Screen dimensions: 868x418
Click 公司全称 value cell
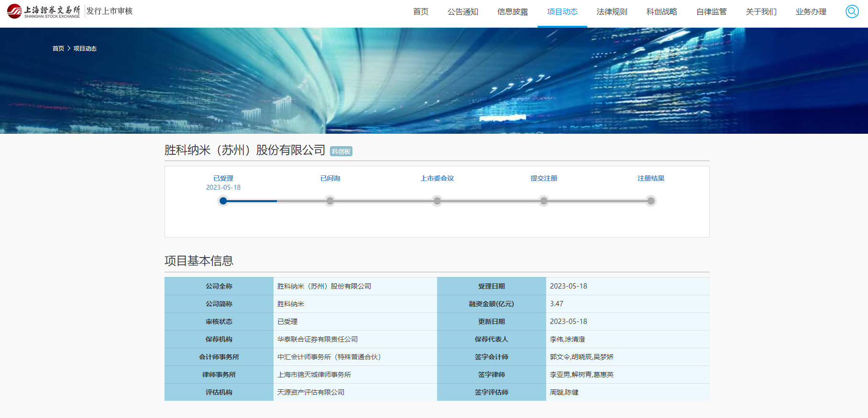click(x=355, y=286)
